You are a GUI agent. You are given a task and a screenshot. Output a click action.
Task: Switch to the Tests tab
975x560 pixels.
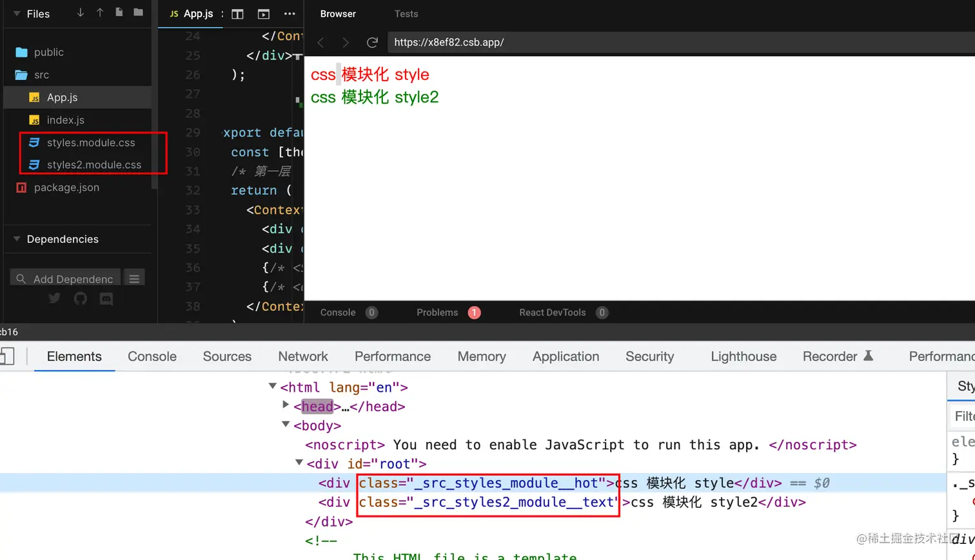point(406,14)
